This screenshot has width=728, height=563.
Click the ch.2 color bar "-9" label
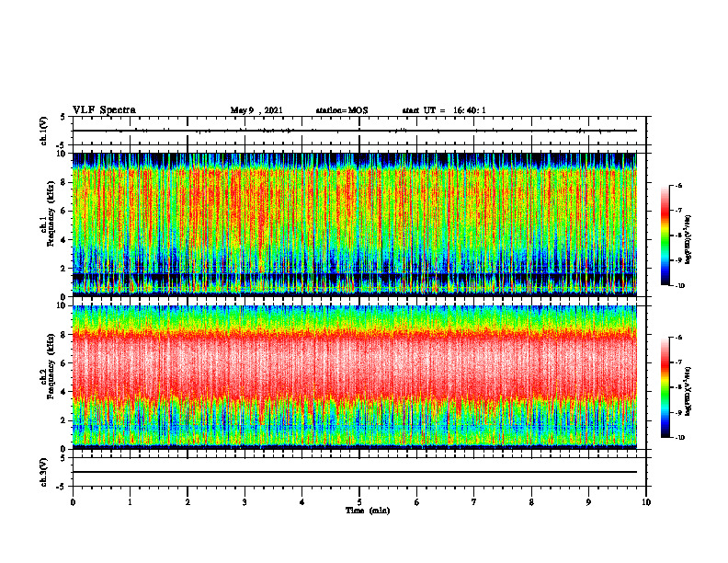tap(679, 412)
